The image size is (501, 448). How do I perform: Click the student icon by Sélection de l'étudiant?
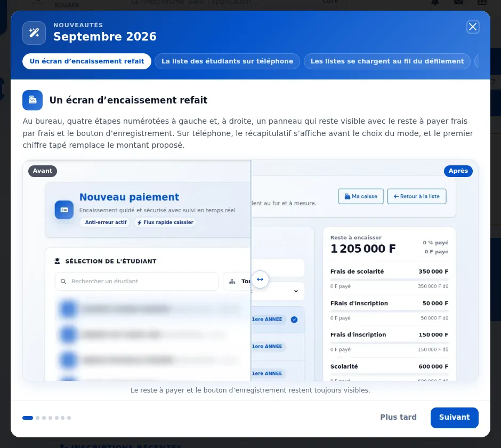tap(57, 261)
